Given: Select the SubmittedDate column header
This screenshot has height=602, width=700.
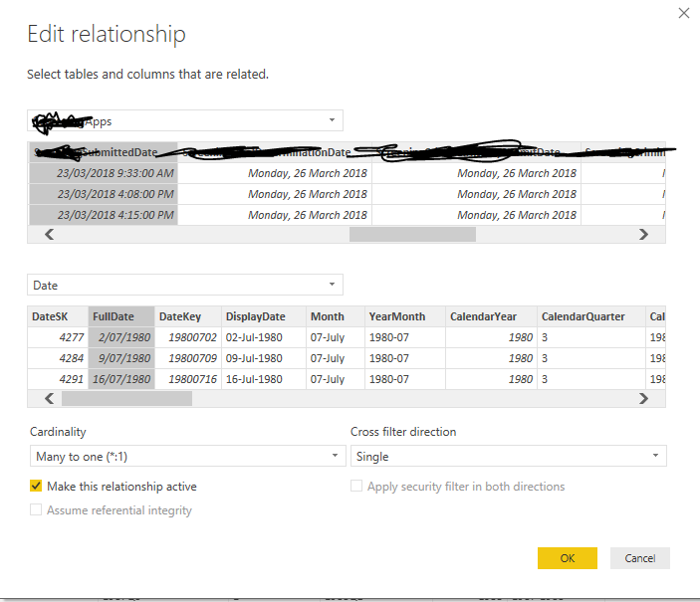Looking at the screenshot, I should tap(104, 152).
